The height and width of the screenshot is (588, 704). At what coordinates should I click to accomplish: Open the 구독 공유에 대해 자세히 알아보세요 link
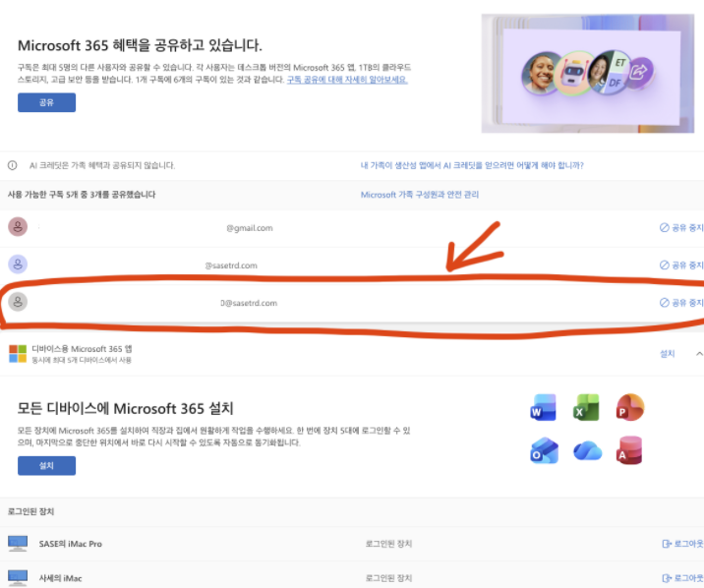click(347, 80)
